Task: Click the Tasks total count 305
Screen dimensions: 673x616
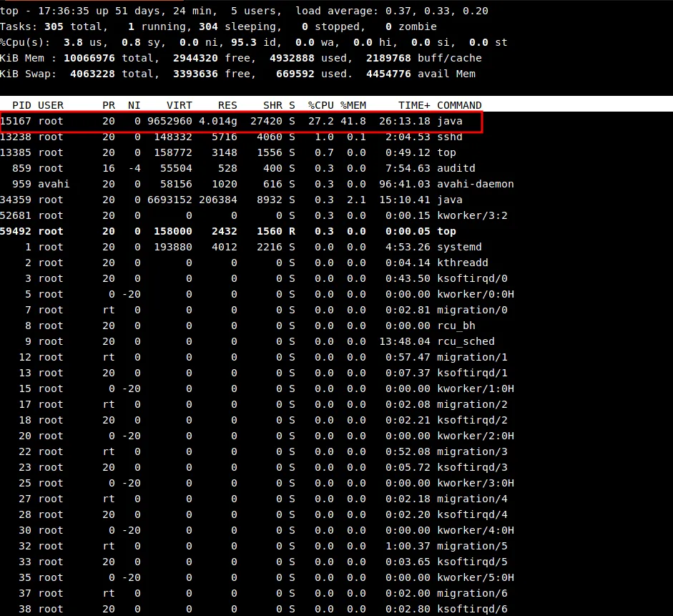Action: click(x=54, y=26)
